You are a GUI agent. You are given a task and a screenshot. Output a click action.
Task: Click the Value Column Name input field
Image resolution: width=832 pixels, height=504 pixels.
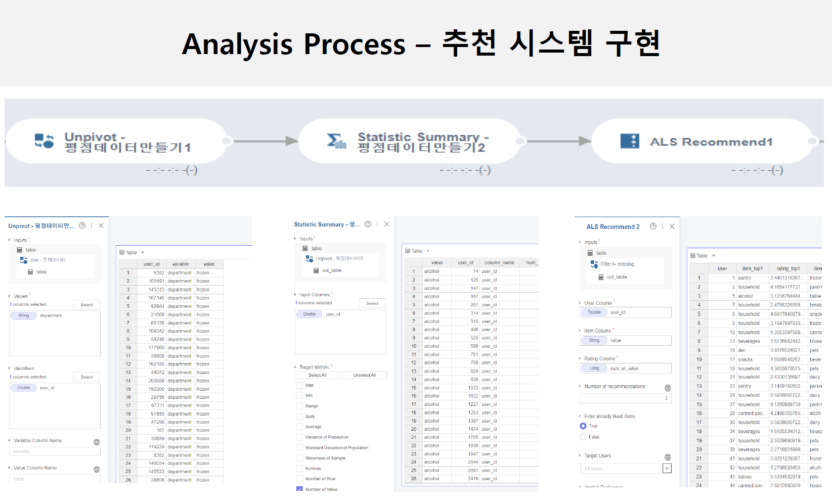point(55,478)
